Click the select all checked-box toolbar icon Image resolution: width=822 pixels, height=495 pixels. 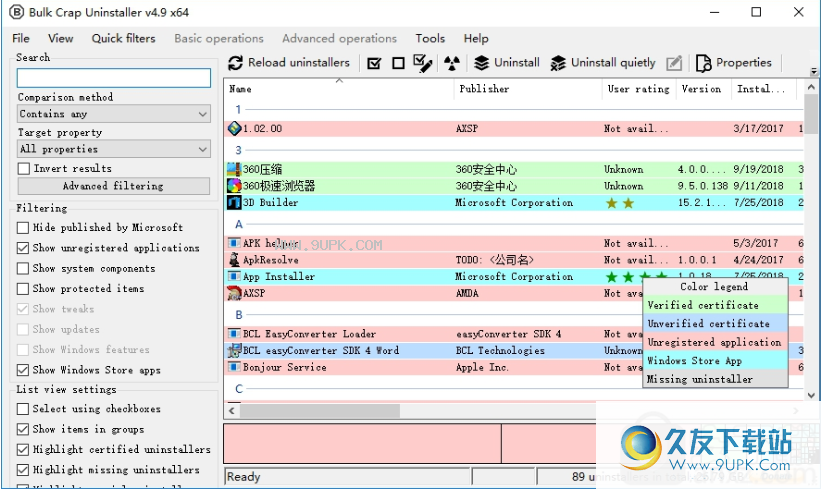[x=374, y=63]
